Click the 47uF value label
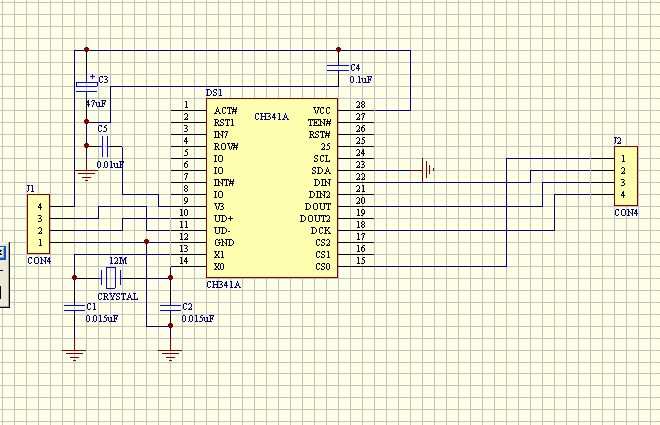 (96, 104)
